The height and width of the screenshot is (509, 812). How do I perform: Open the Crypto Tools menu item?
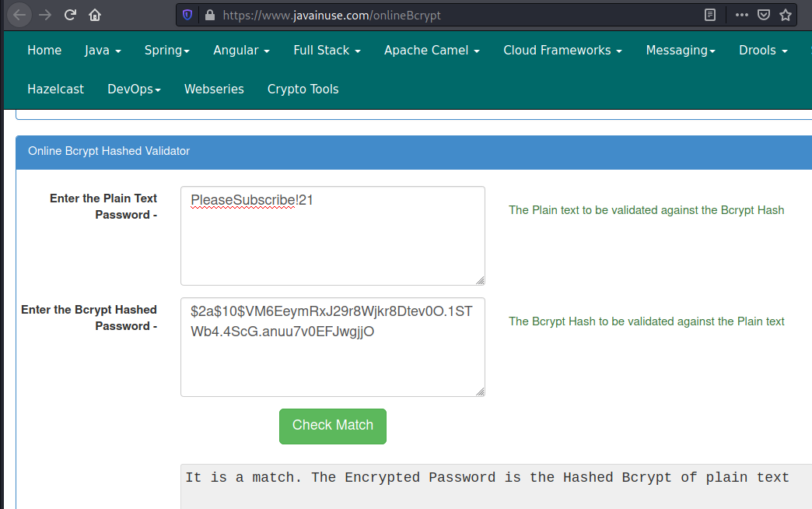(303, 89)
